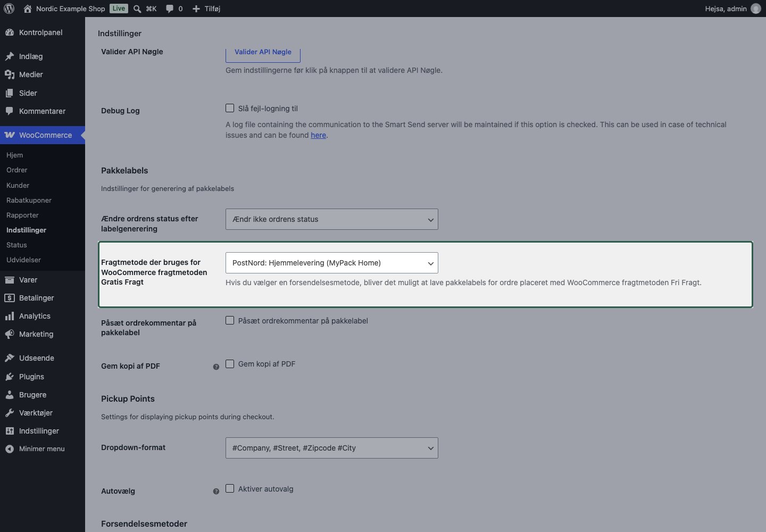Click the Værktøjer wrench icon

(x=10, y=413)
